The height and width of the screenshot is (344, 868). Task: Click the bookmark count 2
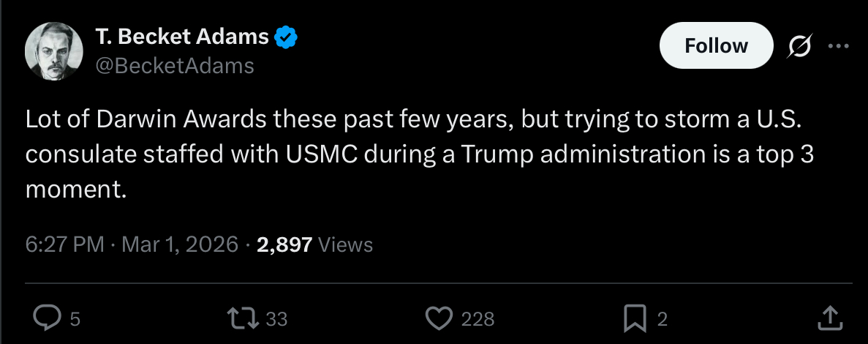point(662,319)
